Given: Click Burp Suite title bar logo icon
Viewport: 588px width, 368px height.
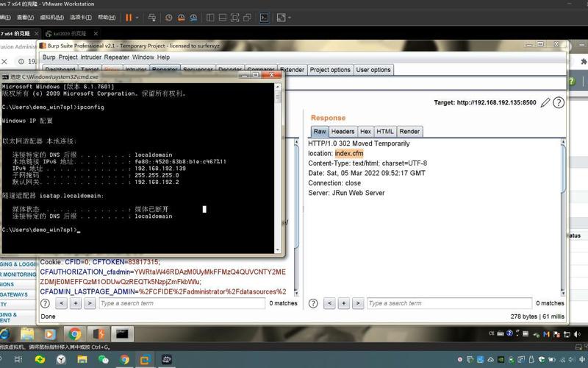Looking at the screenshot, I should pos(43,46).
